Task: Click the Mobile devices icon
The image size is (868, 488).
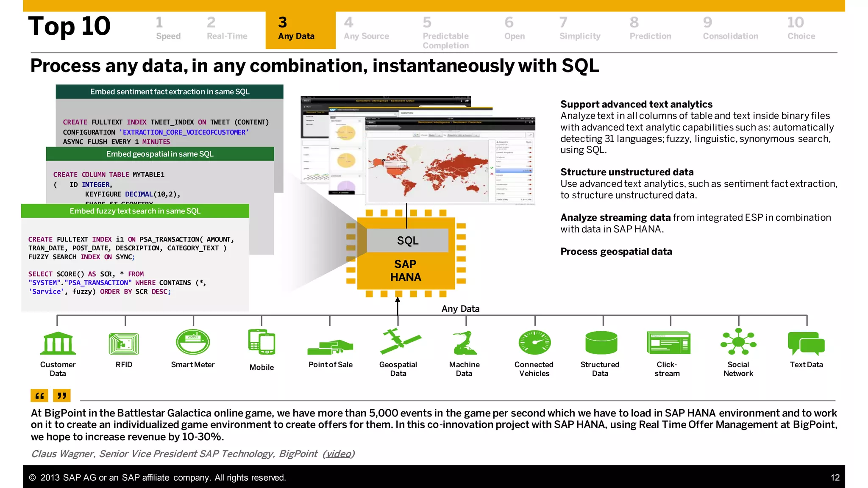Action: coord(262,342)
